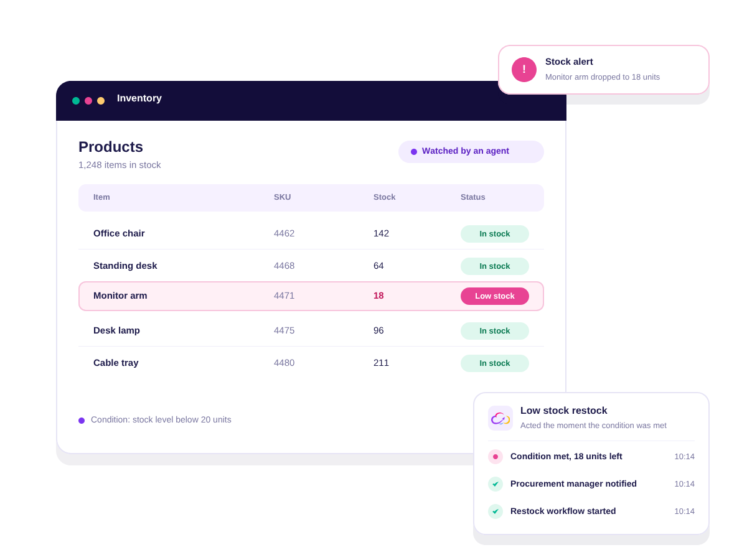Viewport: 747px width, 560px height.
Task: Click the yellow window dot in Inventory
Action: 101,101
